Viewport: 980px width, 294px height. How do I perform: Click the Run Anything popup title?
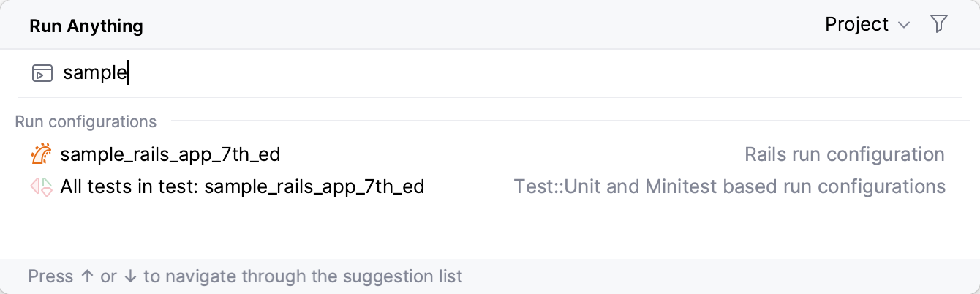(86, 26)
